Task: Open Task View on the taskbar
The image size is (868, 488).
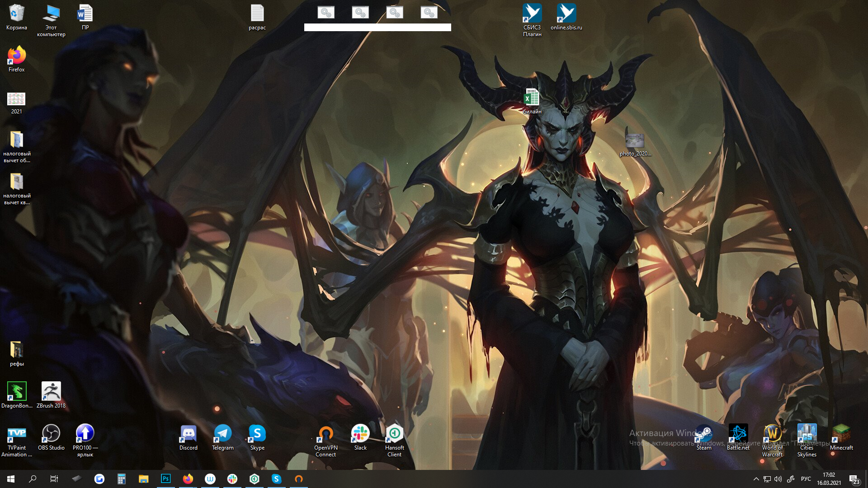Action: 54,479
